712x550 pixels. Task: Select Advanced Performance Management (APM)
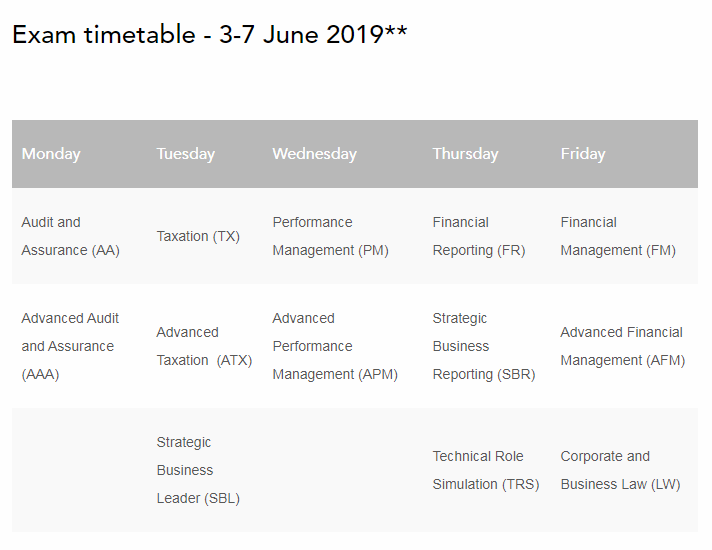335,346
